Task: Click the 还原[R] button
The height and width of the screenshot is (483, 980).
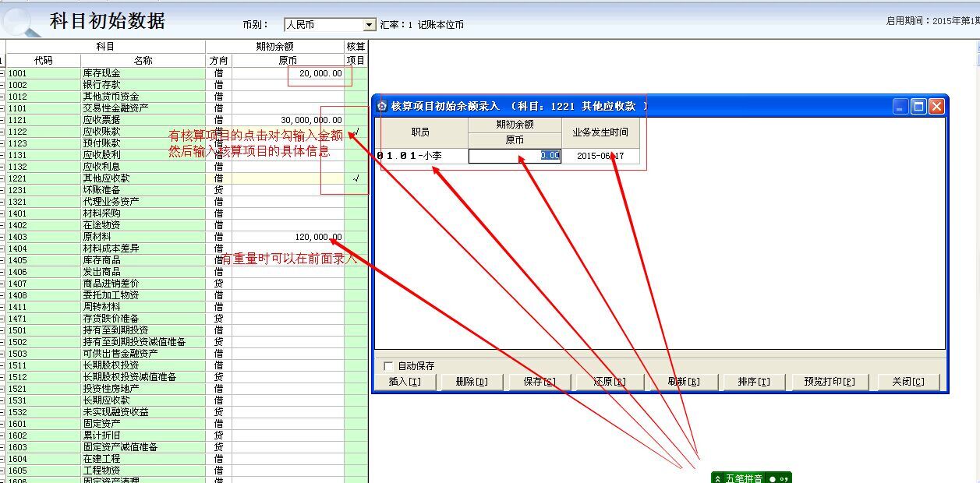Action: click(x=607, y=383)
